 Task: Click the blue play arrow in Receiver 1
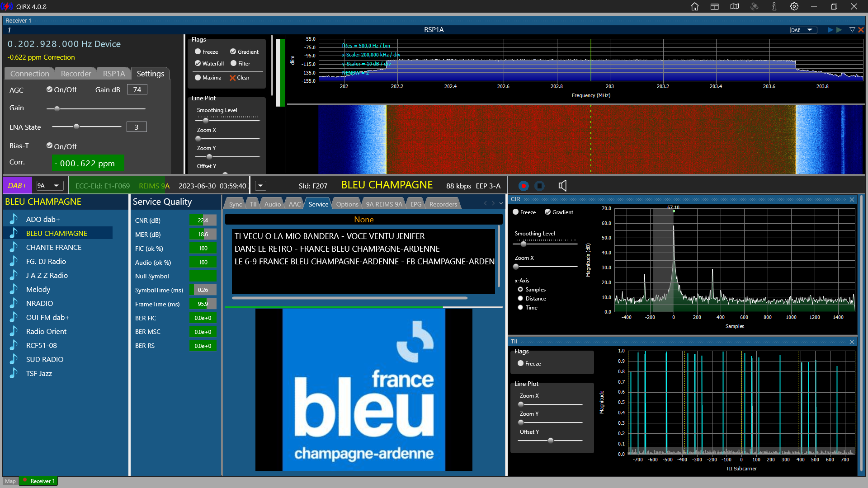click(830, 30)
